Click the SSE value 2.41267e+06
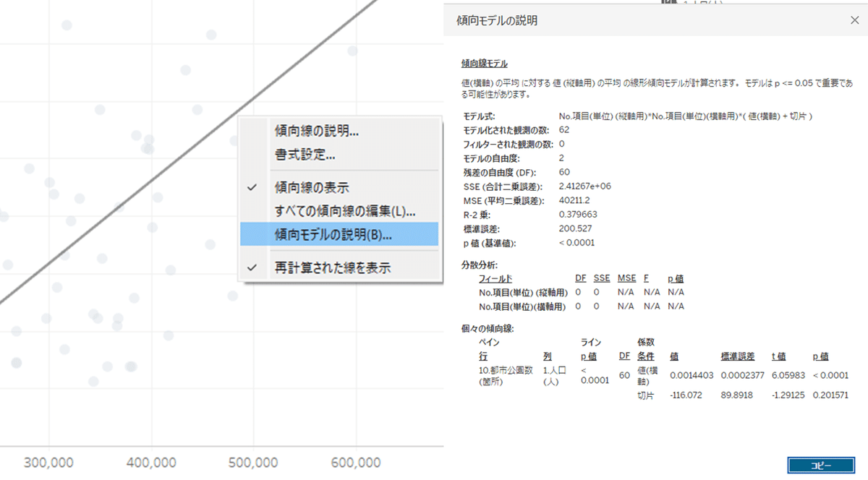868x480 pixels. pos(585,187)
